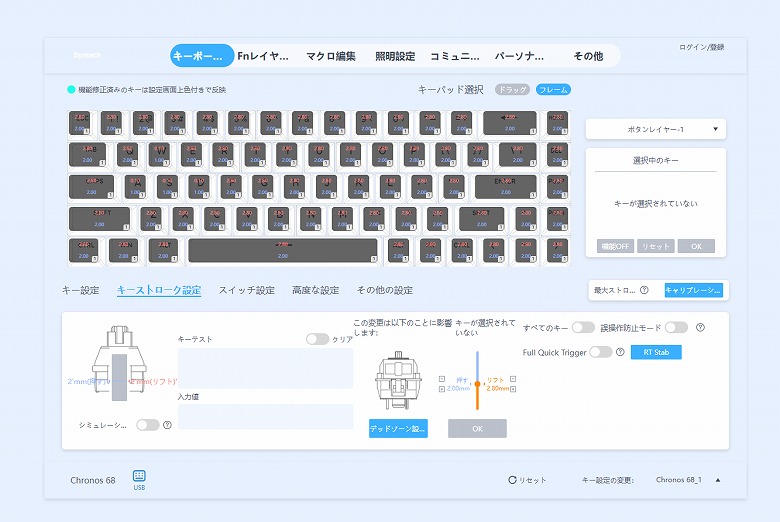Expand the Chronos 68_1 profile selector arrow
This screenshot has width=780, height=522.
click(718, 480)
